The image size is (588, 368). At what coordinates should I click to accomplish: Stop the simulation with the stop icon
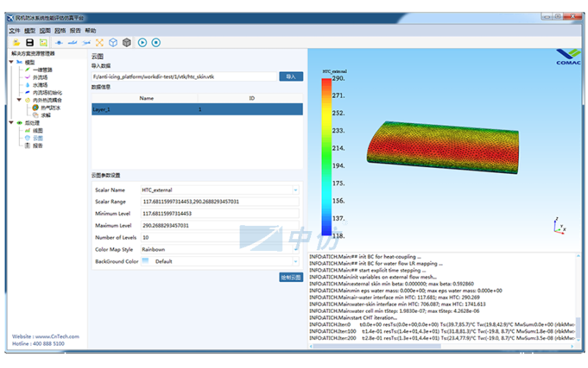coord(156,43)
